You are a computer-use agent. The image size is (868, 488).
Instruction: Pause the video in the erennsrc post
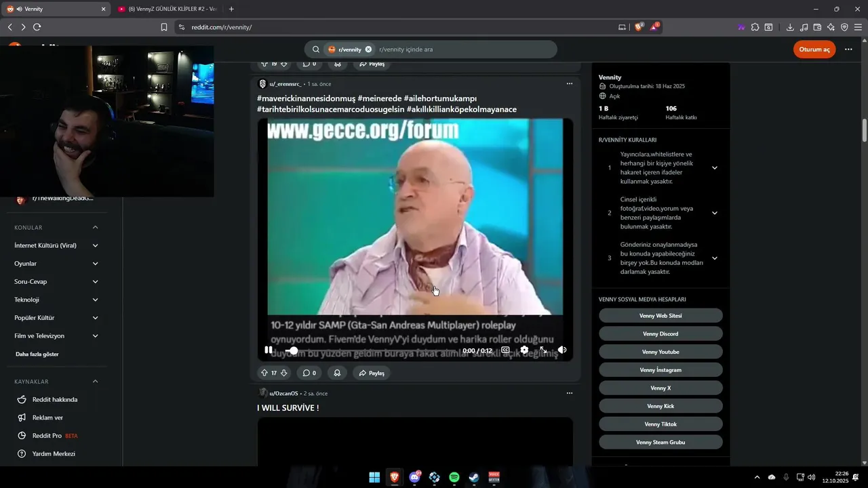tap(269, 350)
